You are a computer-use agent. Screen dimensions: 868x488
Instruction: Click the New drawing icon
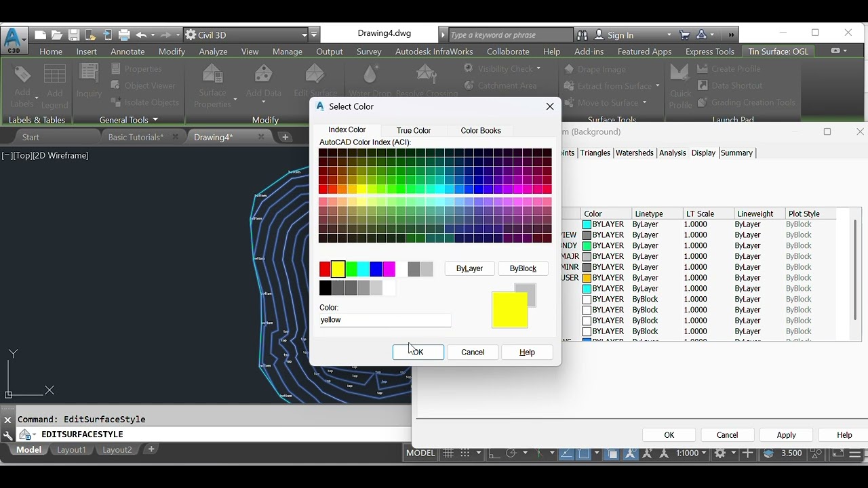41,35
